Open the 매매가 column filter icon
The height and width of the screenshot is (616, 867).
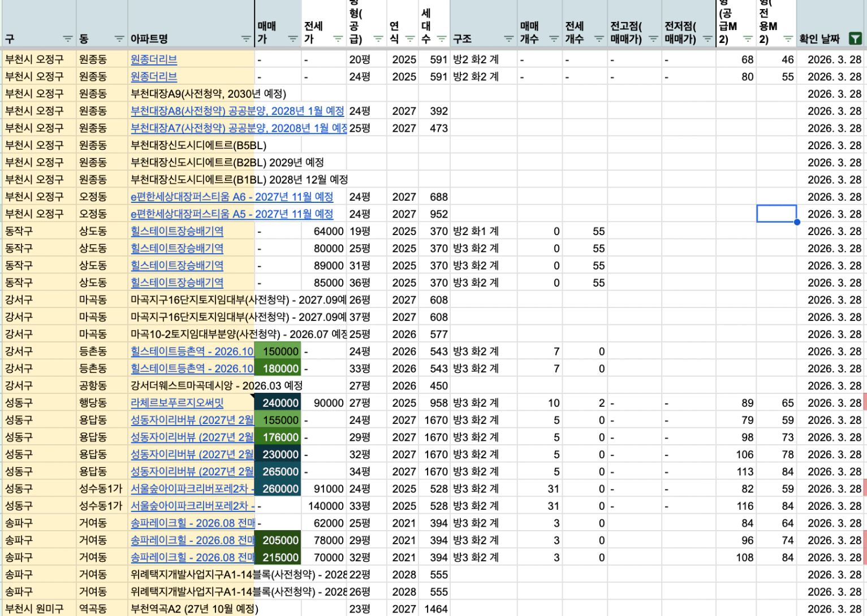pyautogui.click(x=292, y=39)
